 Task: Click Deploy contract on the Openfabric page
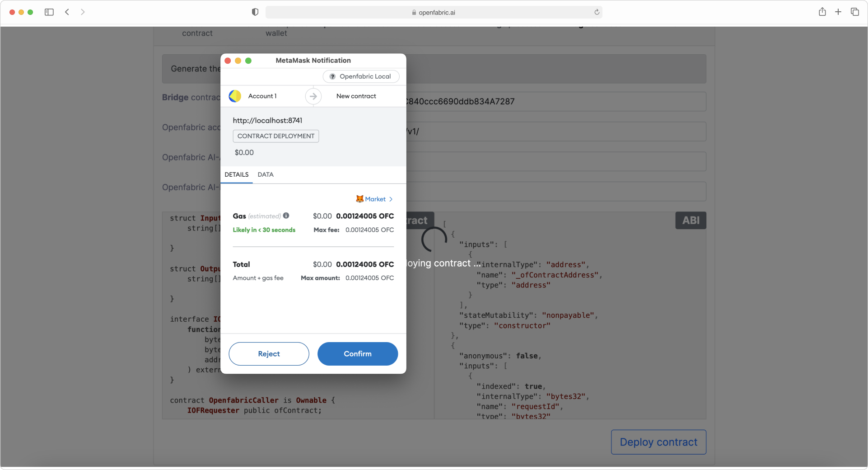click(658, 442)
